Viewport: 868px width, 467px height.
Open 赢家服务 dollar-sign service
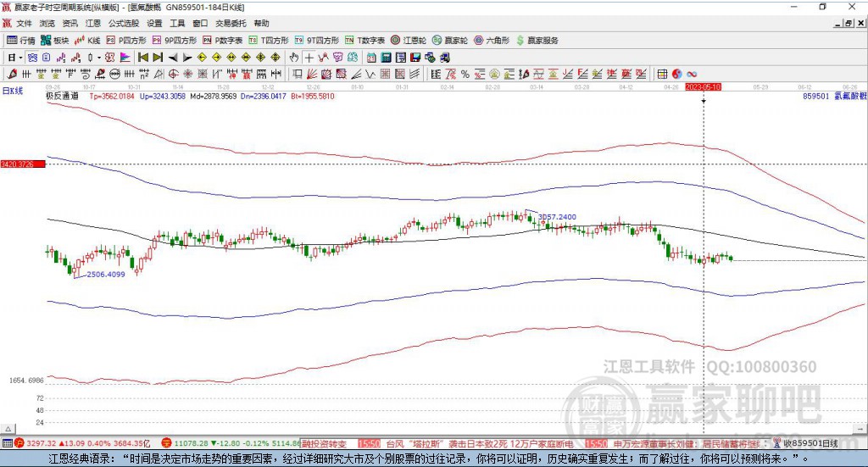pos(537,41)
